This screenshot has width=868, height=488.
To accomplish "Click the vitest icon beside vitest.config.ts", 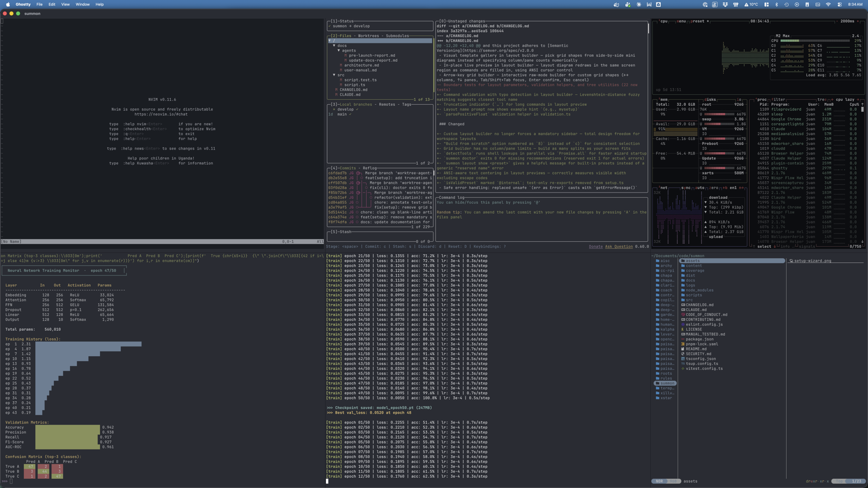I will click(682, 369).
